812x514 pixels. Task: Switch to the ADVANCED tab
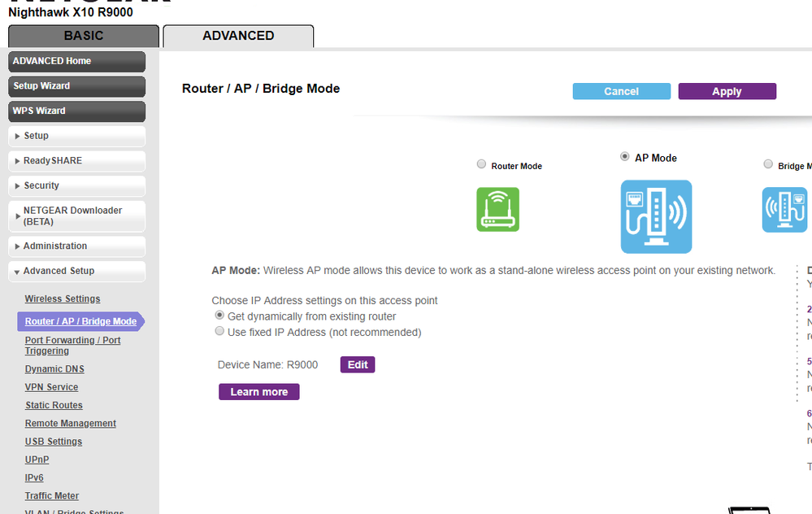[x=238, y=36]
